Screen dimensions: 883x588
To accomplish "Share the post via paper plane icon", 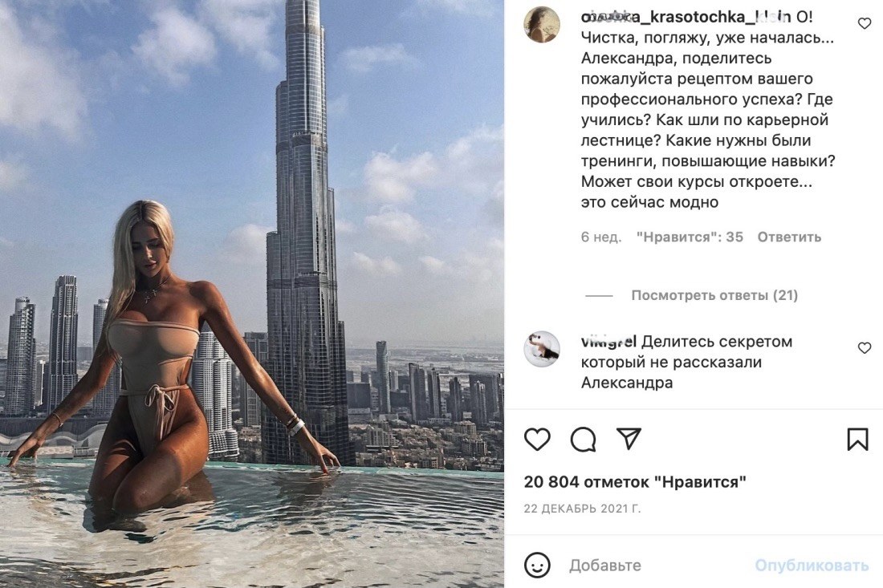I will pos(629,439).
